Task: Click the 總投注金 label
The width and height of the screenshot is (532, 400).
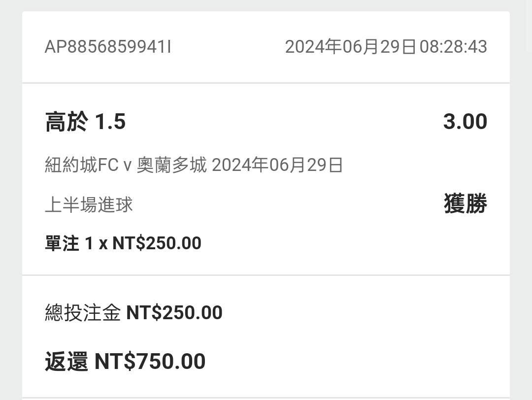Action: click(x=83, y=313)
